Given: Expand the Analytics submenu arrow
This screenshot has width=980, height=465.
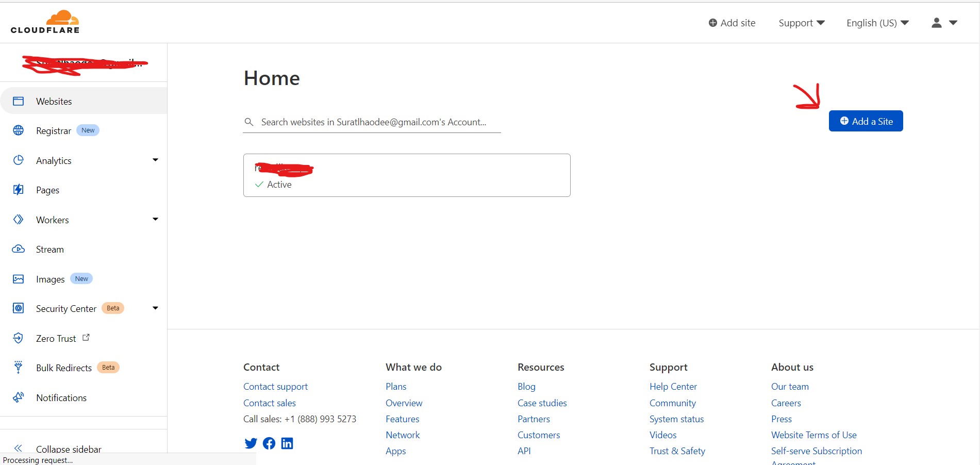Looking at the screenshot, I should point(155,160).
